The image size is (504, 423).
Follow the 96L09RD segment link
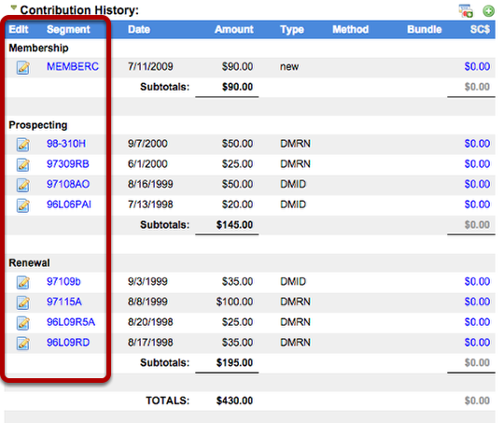point(68,343)
